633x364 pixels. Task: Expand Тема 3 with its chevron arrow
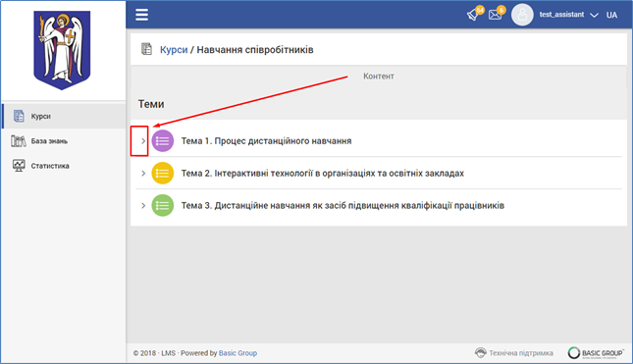(143, 205)
